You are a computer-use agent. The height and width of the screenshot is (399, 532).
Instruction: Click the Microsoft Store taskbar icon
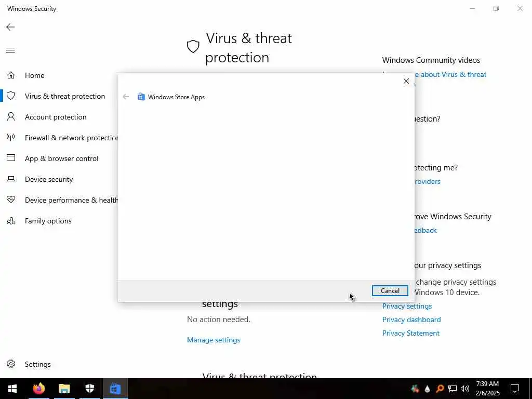(115, 389)
